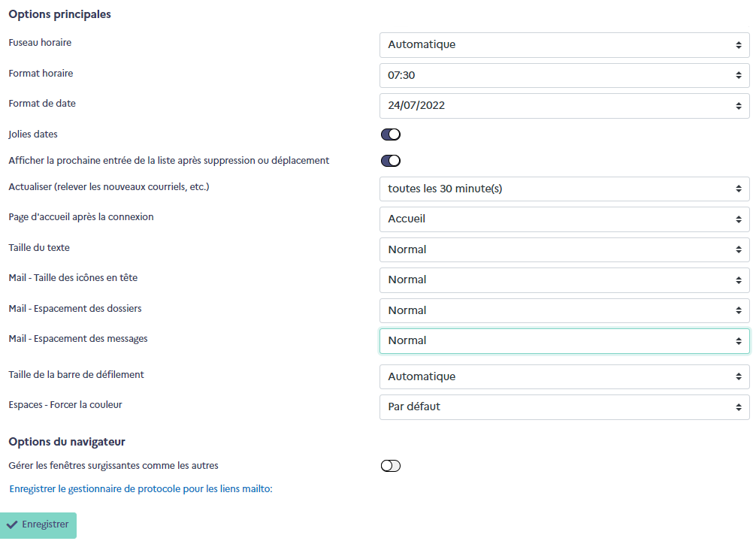The image size is (756, 544).
Task: Toggle Afficher la prochaine entrée switch
Action: (391, 161)
